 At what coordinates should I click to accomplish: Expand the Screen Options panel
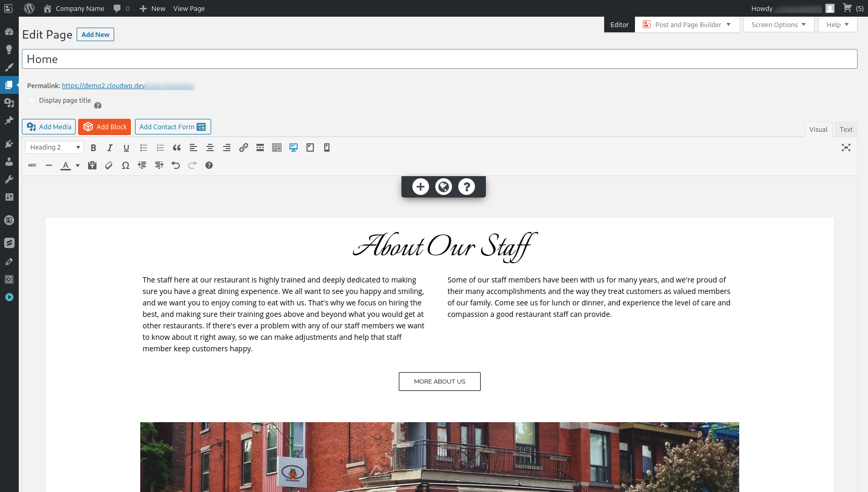(x=778, y=24)
